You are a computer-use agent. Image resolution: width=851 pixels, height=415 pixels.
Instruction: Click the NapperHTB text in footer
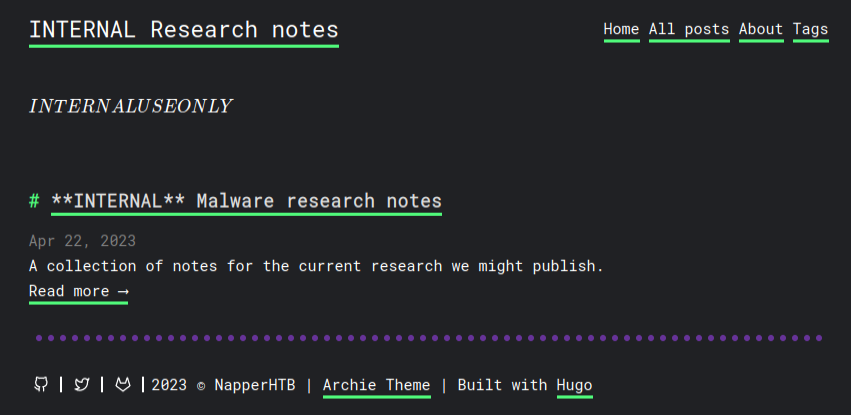click(x=255, y=385)
